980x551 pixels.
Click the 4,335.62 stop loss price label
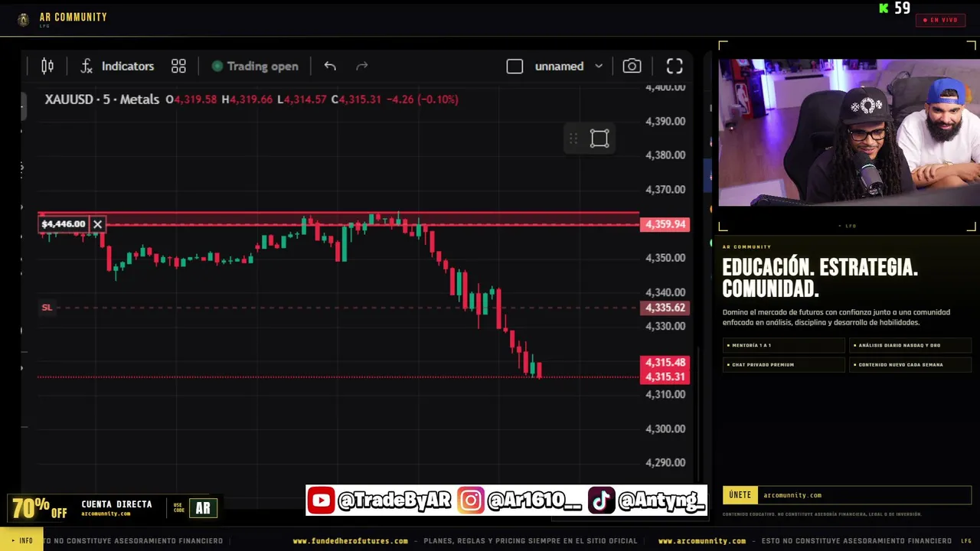pyautogui.click(x=665, y=308)
